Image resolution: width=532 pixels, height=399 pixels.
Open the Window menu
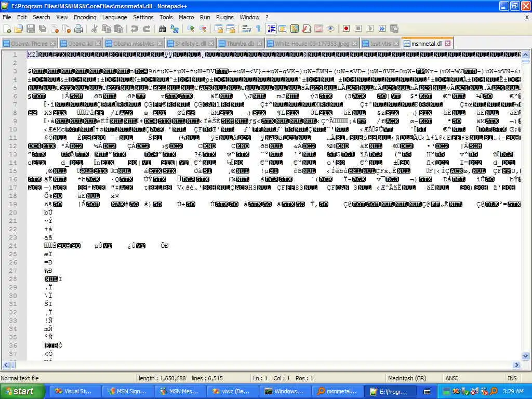pyautogui.click(x=249, y=17)
